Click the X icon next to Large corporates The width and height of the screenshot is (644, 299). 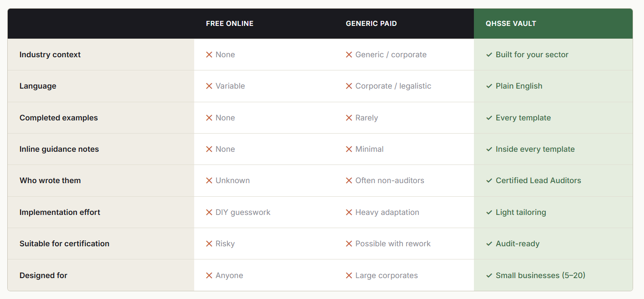pos(349,275)
